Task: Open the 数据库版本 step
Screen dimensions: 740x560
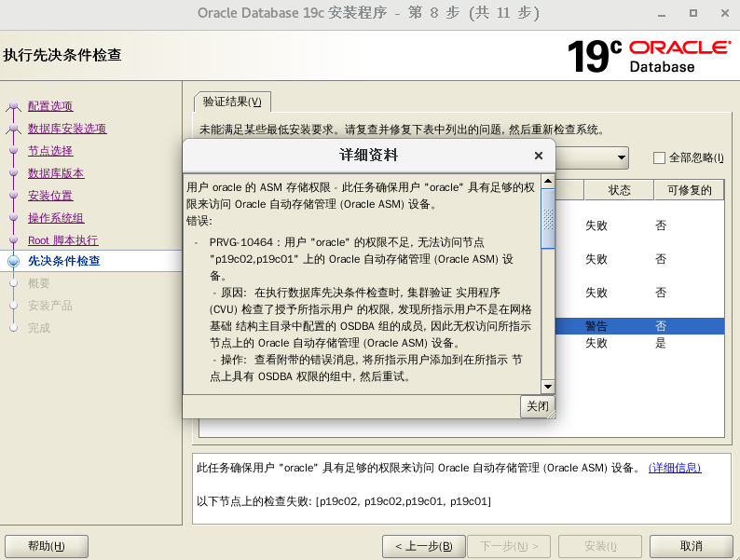Action: [x=56, y=173]
